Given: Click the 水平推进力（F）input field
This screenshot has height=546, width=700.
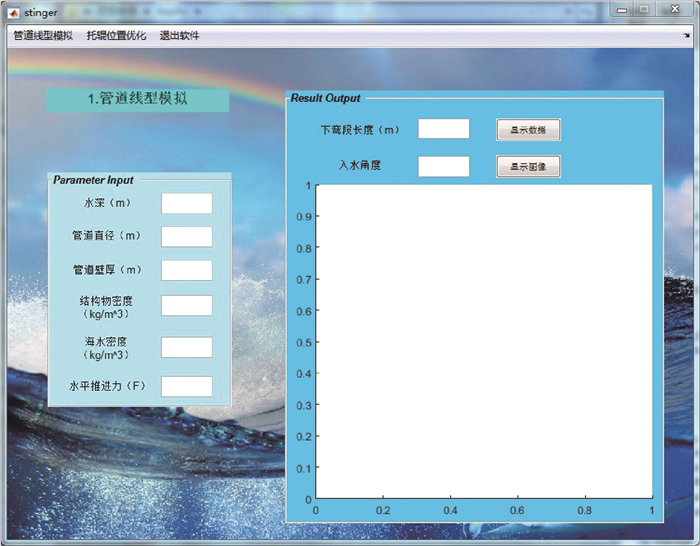Looking at the screenshot, I should (x=187, y=386).
